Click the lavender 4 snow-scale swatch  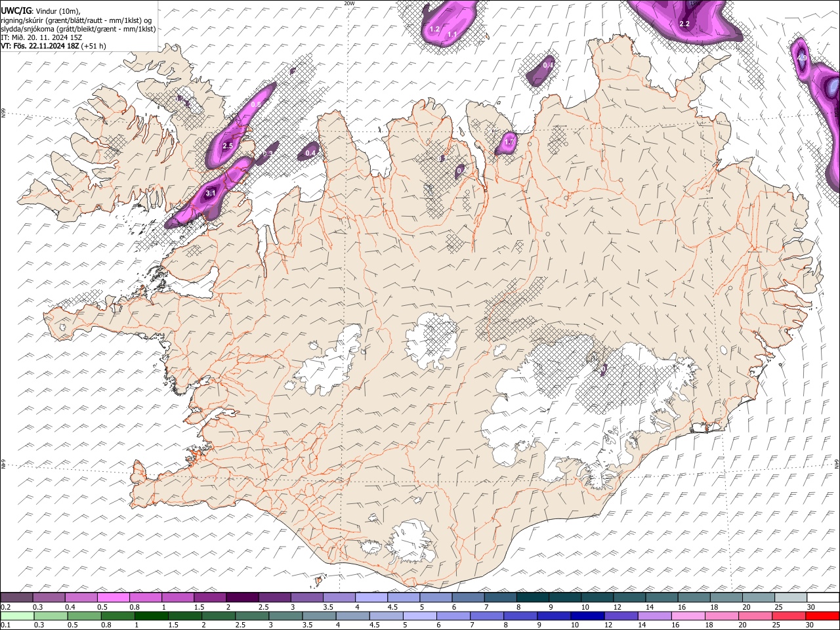pos(371,597)
